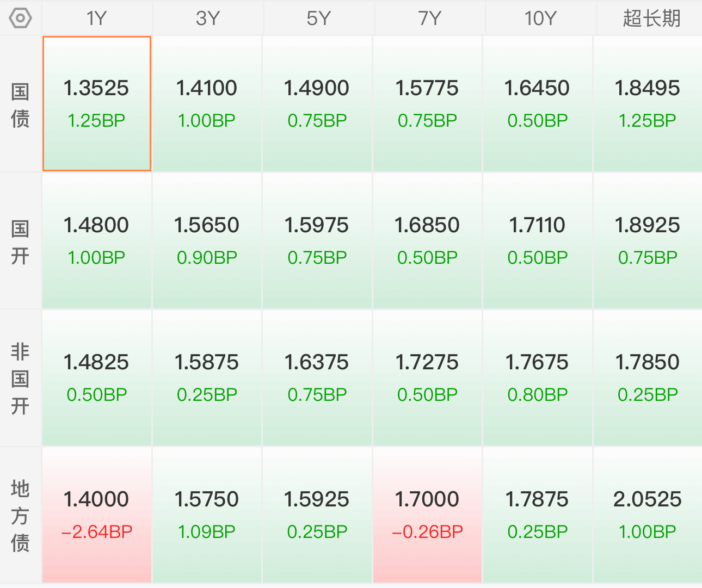Select the 国债 row label
The height and width of the screenshot is (588, 702).
coord(20,104)
